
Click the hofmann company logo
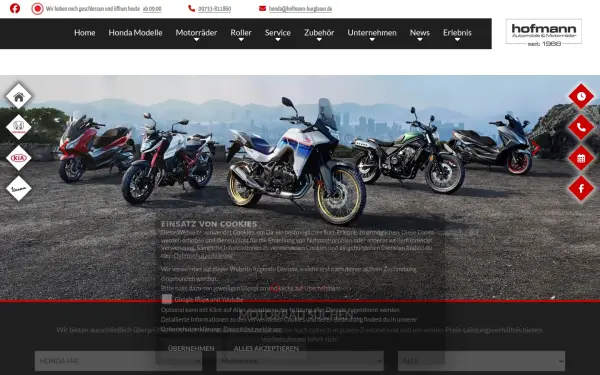[x=544, y=33]
